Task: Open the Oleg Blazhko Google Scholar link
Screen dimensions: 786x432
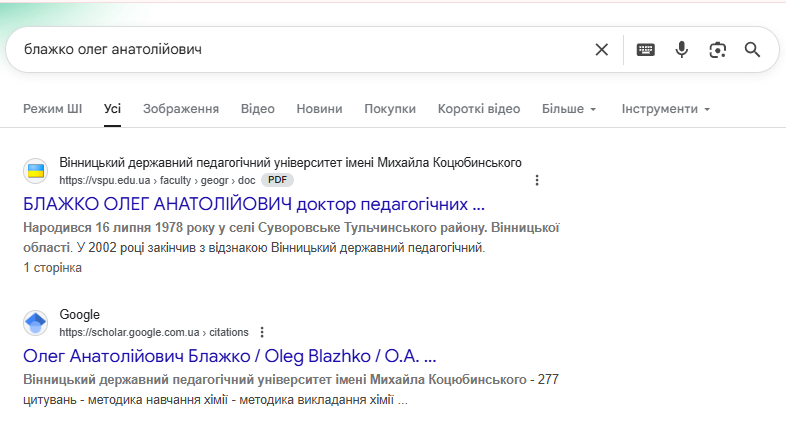Action: click(229, 355)
